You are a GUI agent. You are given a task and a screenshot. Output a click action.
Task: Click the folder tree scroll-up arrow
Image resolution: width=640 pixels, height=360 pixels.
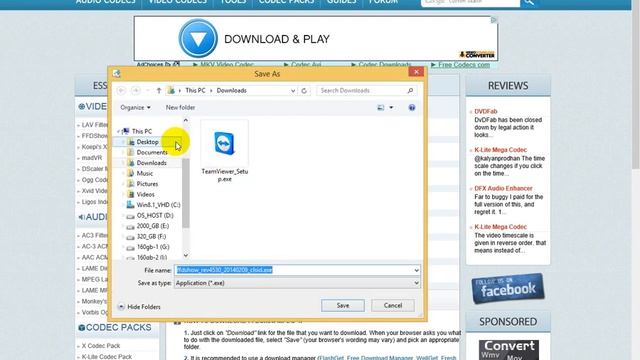pos(186,120)
